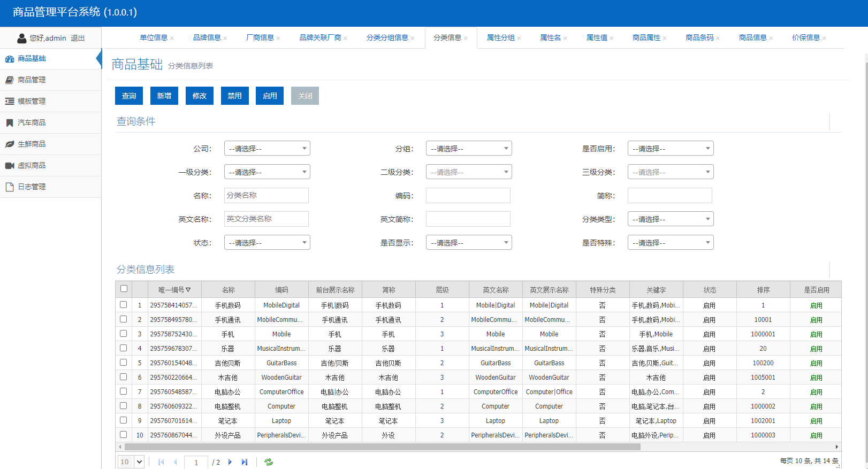Image resolution: width=868 pixels, height=469 pixels.
Task: Close the 分类分组信息 tab with its x
Action: pos(413,38)
